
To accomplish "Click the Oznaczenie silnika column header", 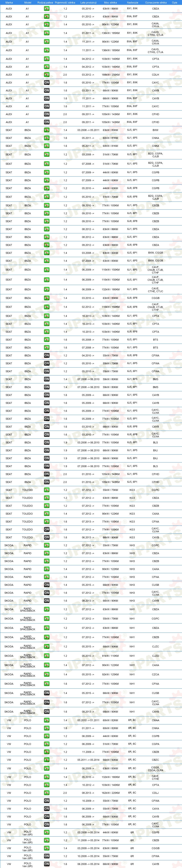I will 156,2.
